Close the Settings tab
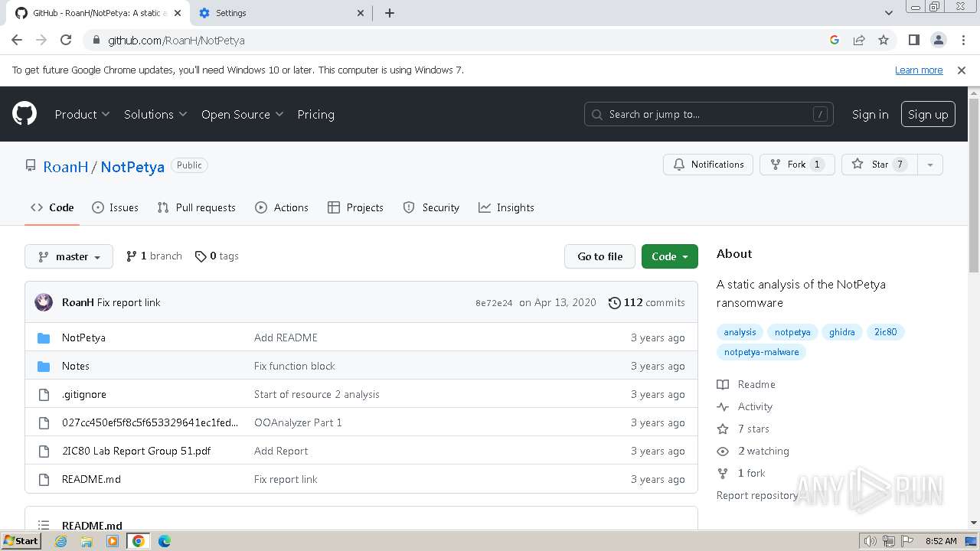This screenshot has height=551, width=980. coord(361,13)
